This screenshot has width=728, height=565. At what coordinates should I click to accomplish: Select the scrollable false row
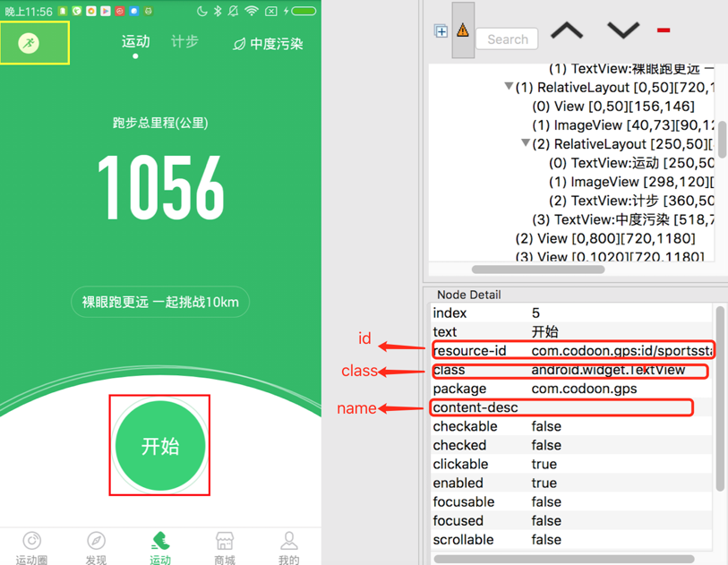click(x=571, y=540)
